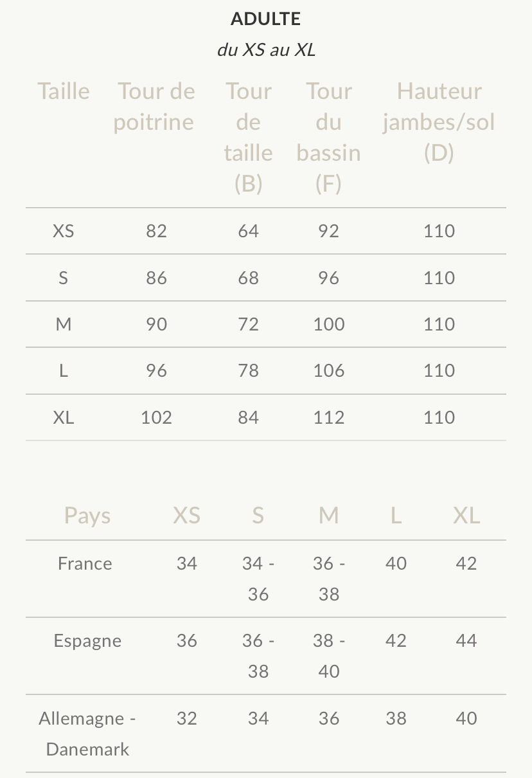532x778 pixels.
Task: Click the chest measurement value 102
Action: [156, 418]
